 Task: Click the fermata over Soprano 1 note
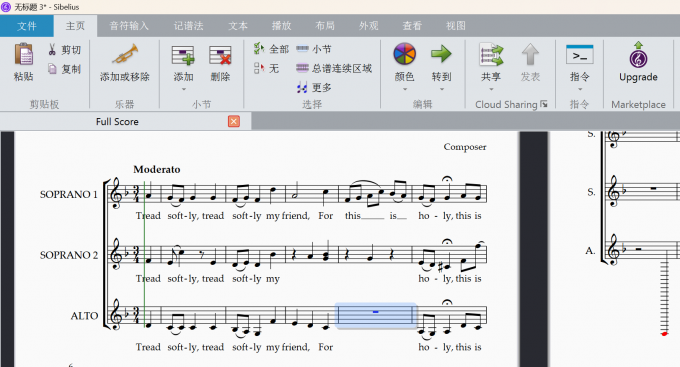point(448,178)
